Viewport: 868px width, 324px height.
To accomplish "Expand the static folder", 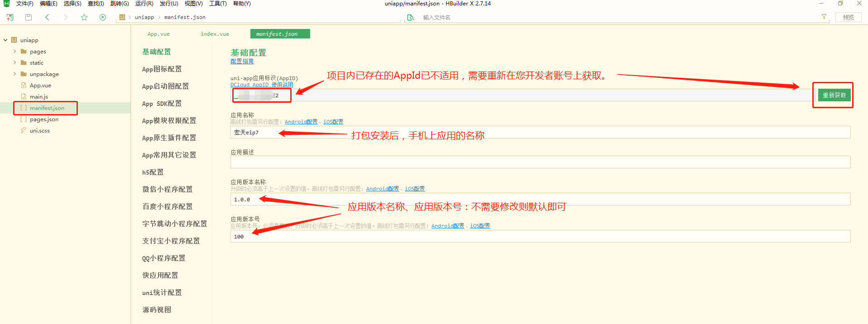I will click(x=14, y=62).
